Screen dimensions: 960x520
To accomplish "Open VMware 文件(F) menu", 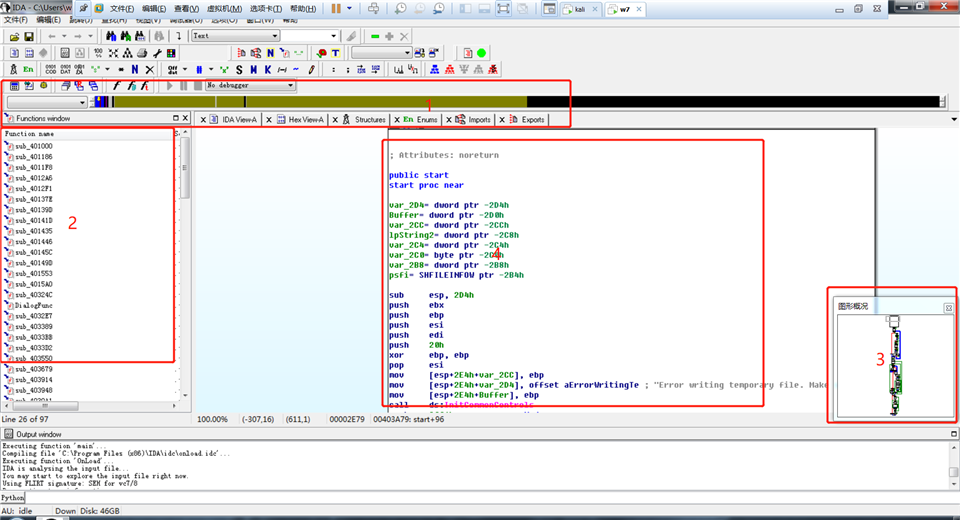I will pos(121,9).
